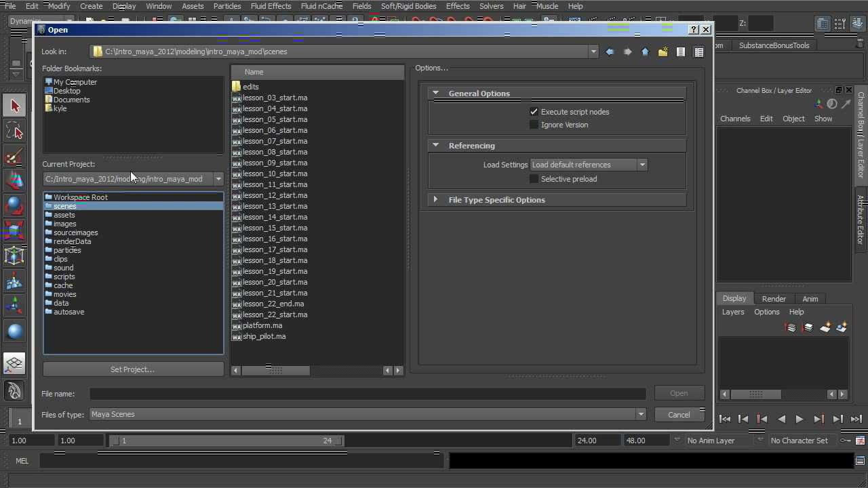This screenshot has height=488, width=868.
Task: Switch file view to detail mode
Action: tap(698, 52)
